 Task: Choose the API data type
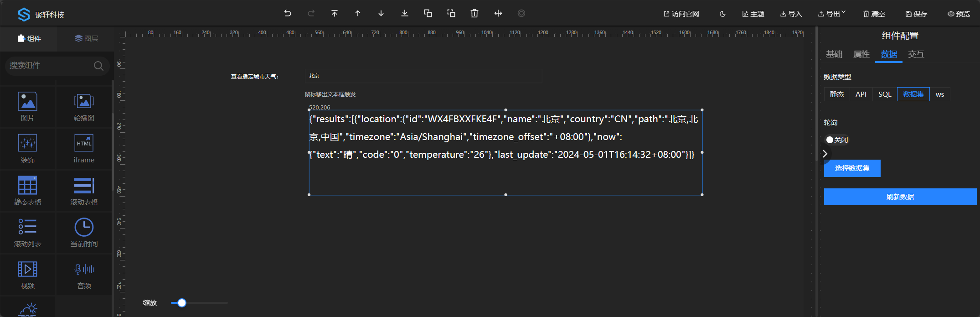point(861,94)
